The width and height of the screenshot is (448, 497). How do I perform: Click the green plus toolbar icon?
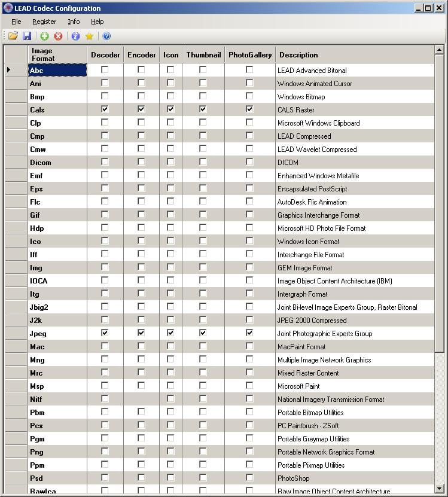pos(45,36)
